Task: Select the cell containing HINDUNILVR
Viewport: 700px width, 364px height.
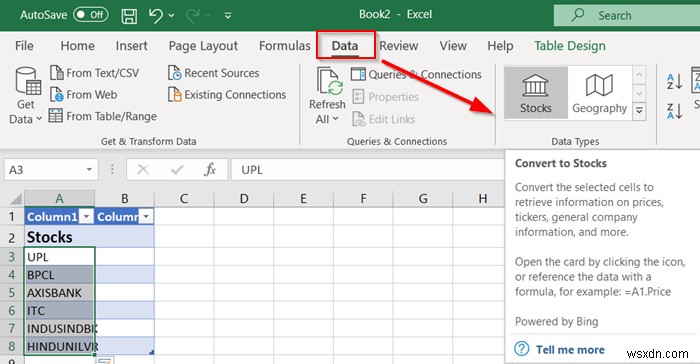Action: tap(59, 346)
